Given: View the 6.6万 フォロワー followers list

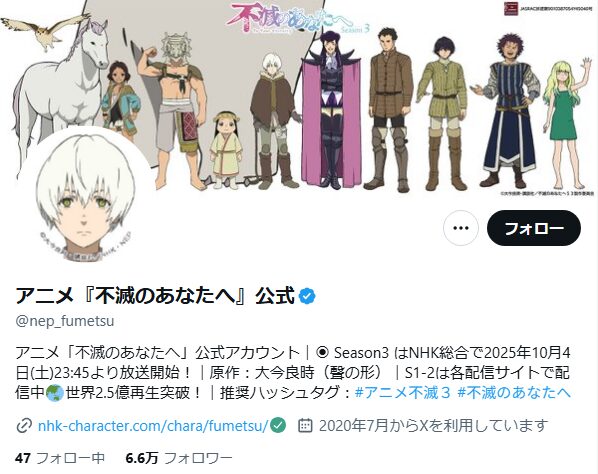Looking at the screenshot, I should coord(179,458).
